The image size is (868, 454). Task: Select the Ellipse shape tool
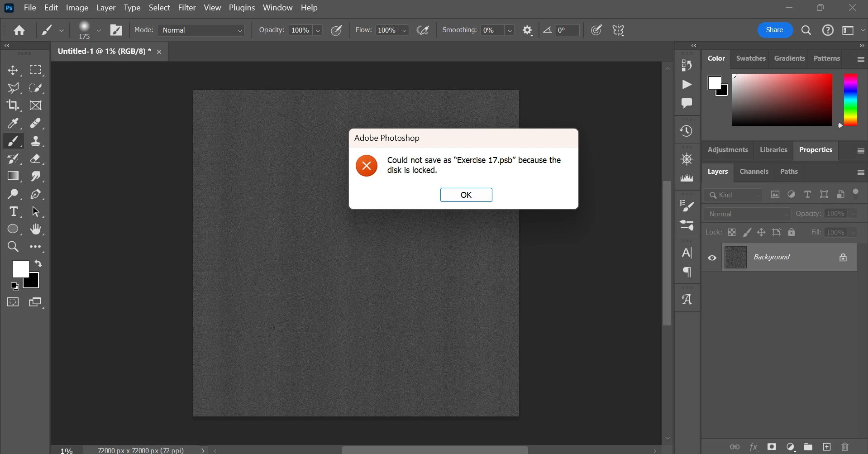pos(13,229)
